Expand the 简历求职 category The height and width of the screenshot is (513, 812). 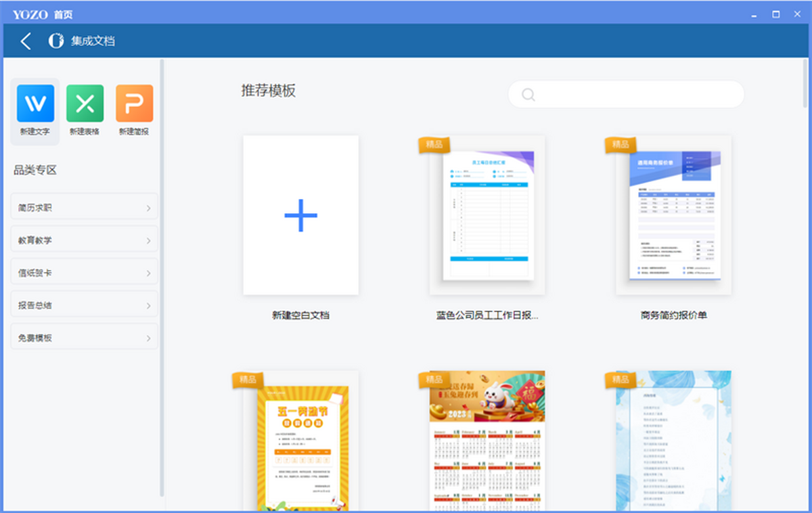pyautogui.click(x=84, y=208)
